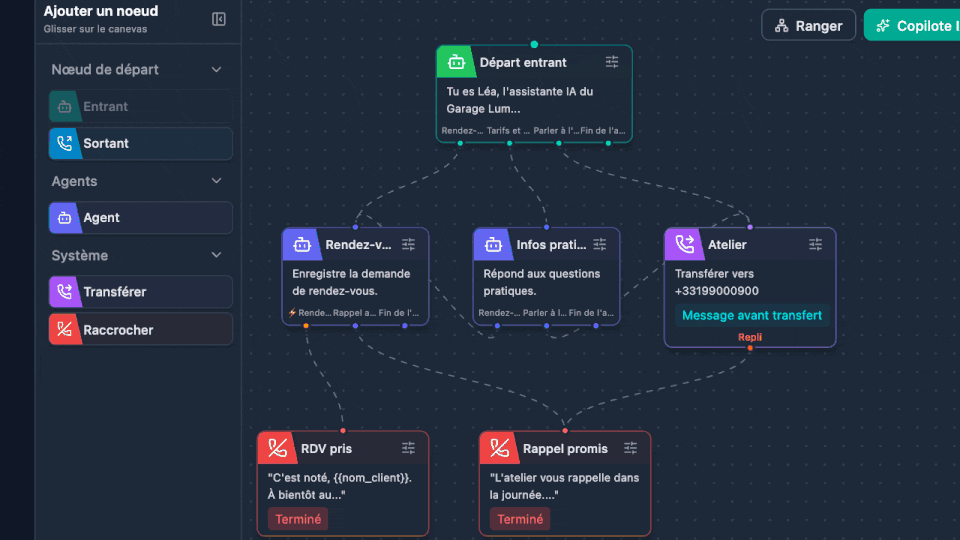Image resolution: width=960 pixels, height=540 pixels.
Task: Click the RDV pris hang-up icon
Action: (x=277, y=448)
